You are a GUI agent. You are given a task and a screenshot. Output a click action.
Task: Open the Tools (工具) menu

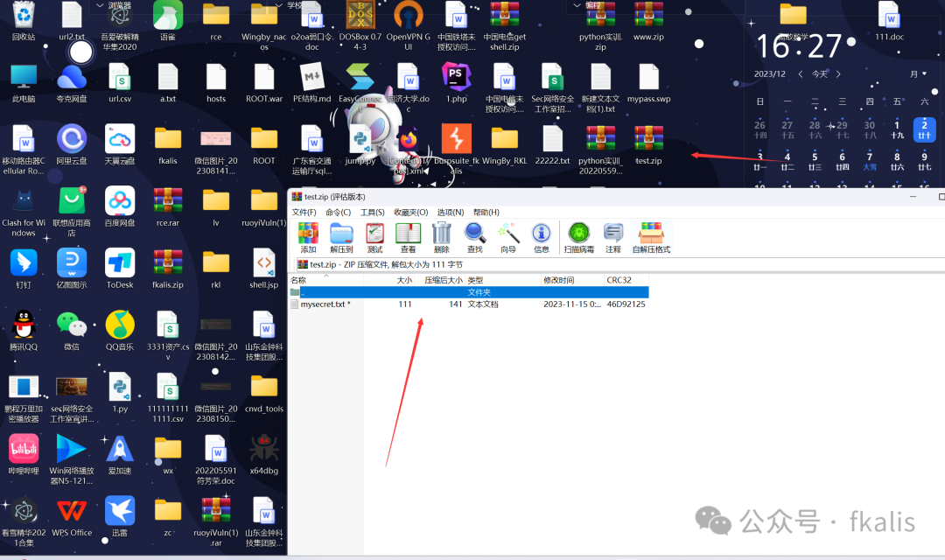[373, 212]
